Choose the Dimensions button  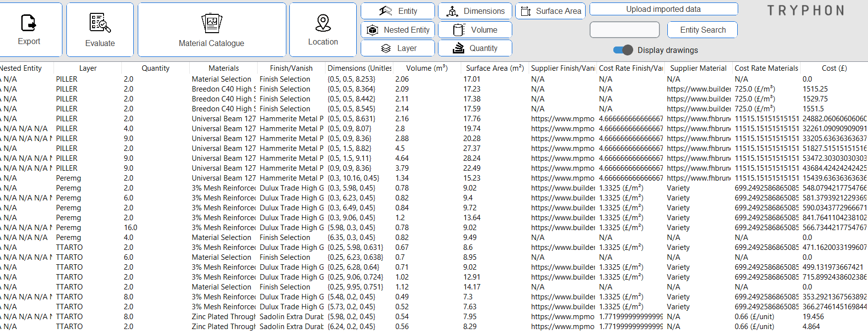(x=475, y=11)
